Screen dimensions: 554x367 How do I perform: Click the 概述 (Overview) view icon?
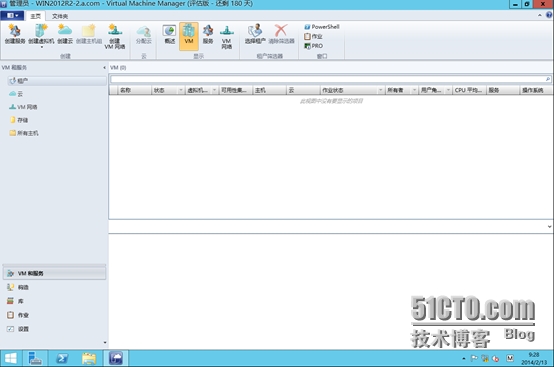pyautogui.click(x=170, y=34)
